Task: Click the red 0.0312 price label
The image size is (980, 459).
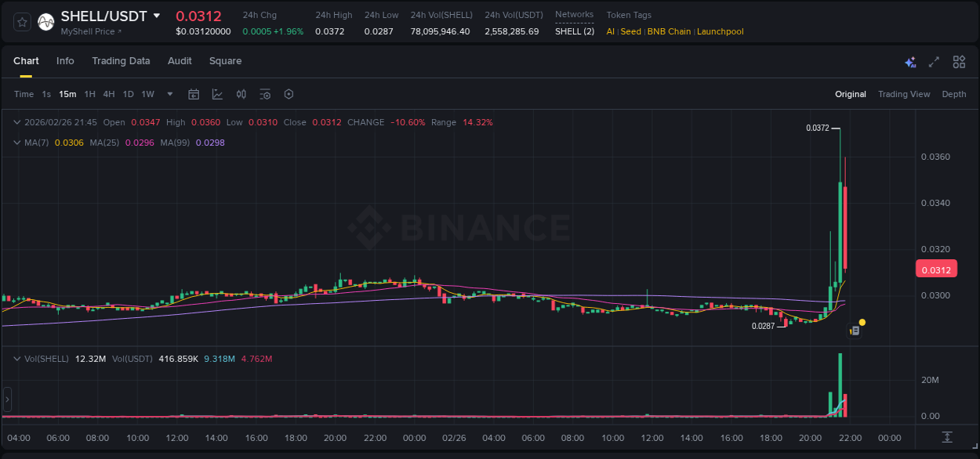Action: point(936,269)
